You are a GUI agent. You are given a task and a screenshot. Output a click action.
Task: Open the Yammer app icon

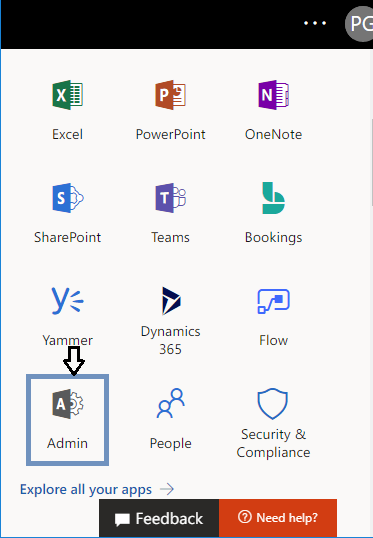pyautogui.click(x=68, y=301)
